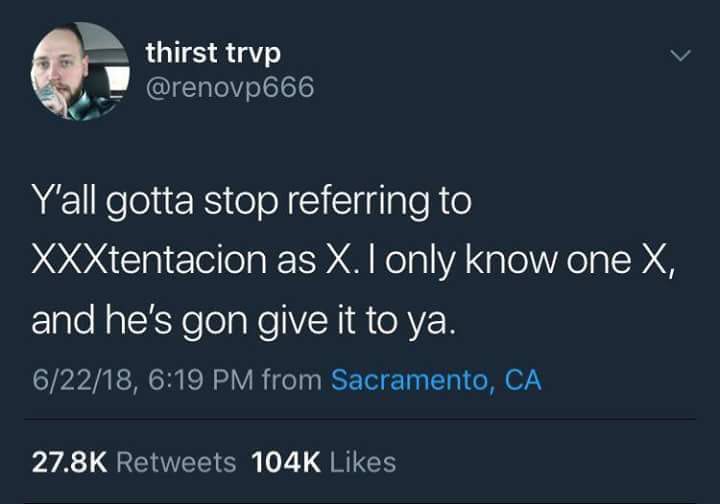Open the Sacramento, CA location link

[x=436, y=380]
